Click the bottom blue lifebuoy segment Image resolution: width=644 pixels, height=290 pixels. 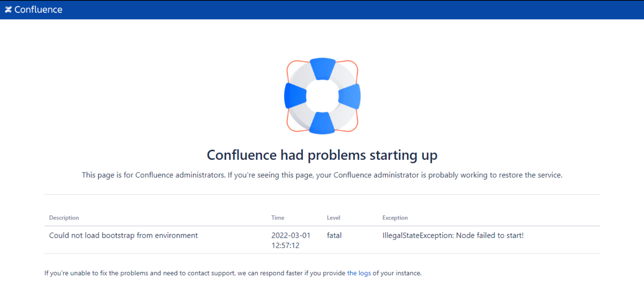pos(322,123)
